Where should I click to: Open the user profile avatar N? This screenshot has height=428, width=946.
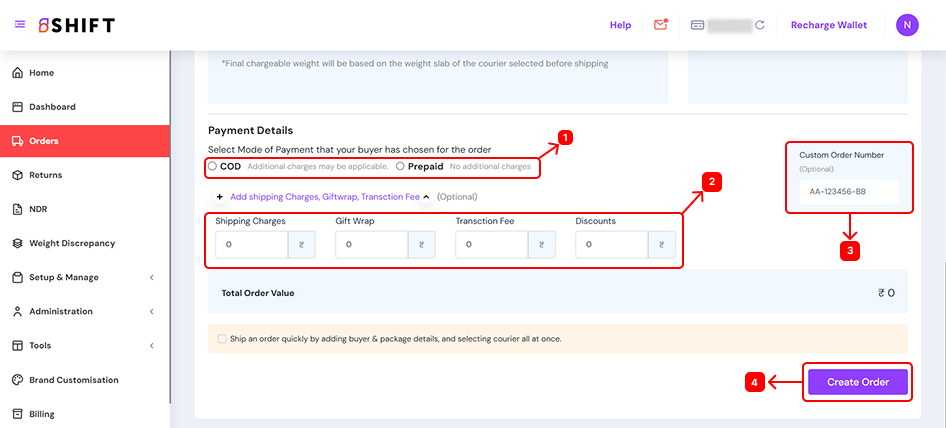[x=907, y=25]
